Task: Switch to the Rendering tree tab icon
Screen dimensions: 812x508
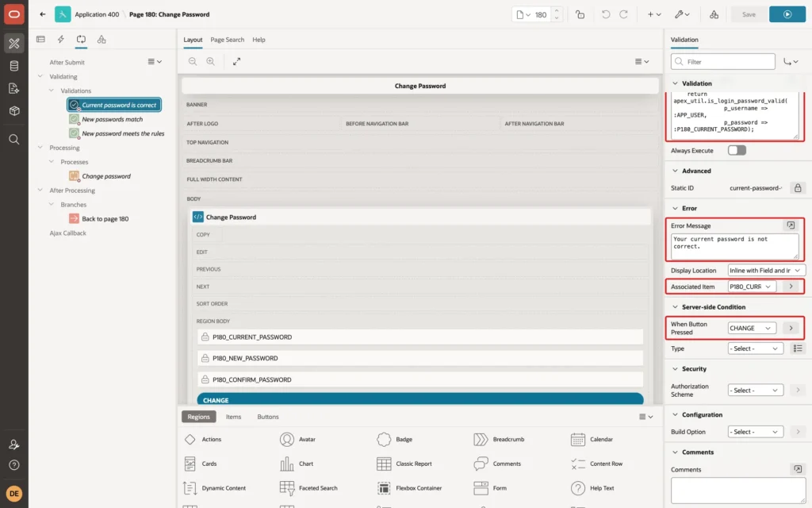Action: coord(40,40)
